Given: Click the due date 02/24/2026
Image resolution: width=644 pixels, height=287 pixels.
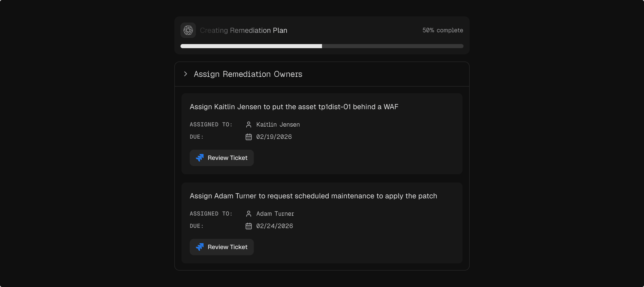Looking at the screenshot, I should pos(275,226).
